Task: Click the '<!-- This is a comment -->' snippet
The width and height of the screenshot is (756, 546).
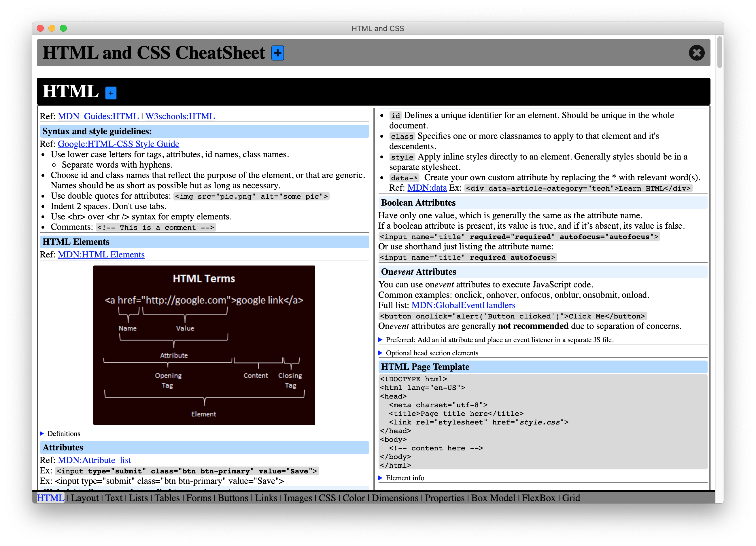Action: (x=155, y=227)
